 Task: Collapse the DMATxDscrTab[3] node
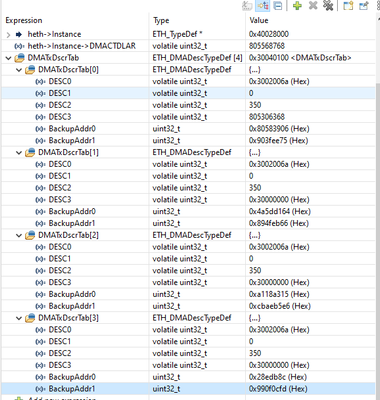tap(19, 318)
